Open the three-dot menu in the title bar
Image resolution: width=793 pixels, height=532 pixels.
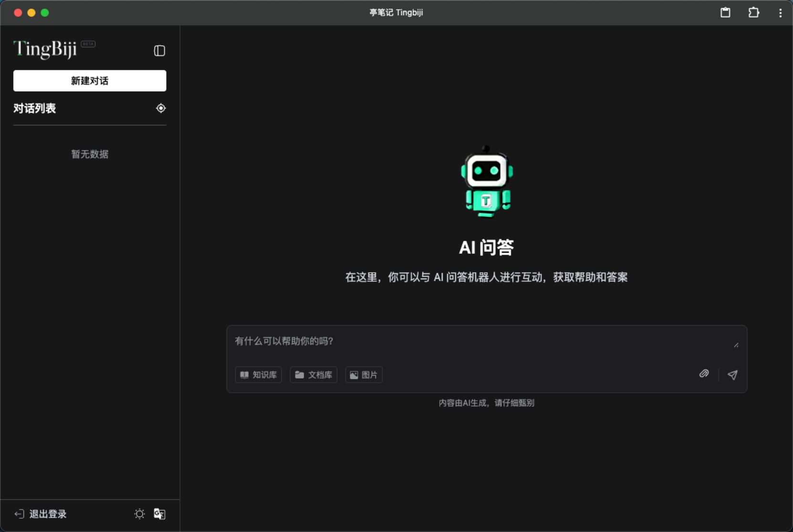point(781,12)
